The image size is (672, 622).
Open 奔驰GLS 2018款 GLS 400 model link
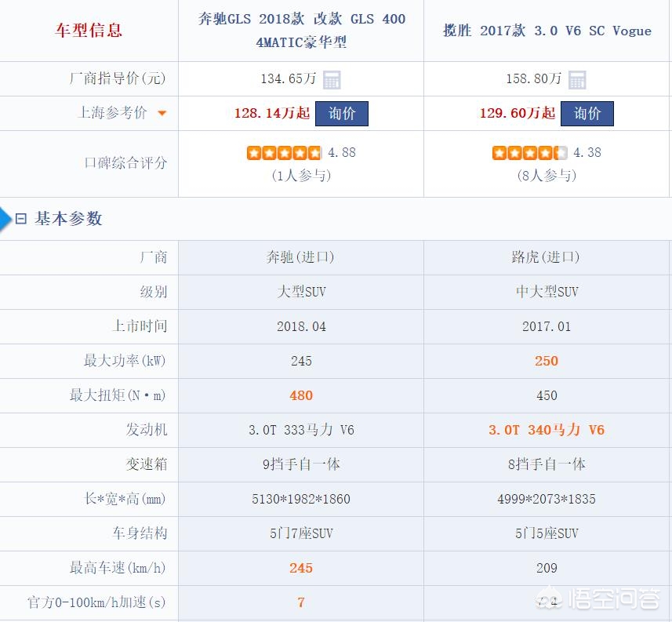(x=301, y=31)
